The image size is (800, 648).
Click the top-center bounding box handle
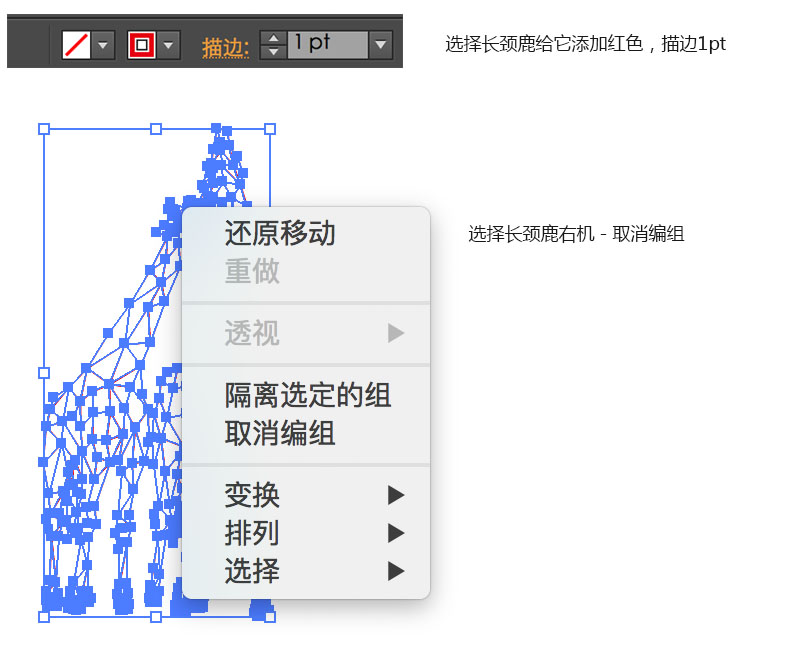tap(156, 129)
